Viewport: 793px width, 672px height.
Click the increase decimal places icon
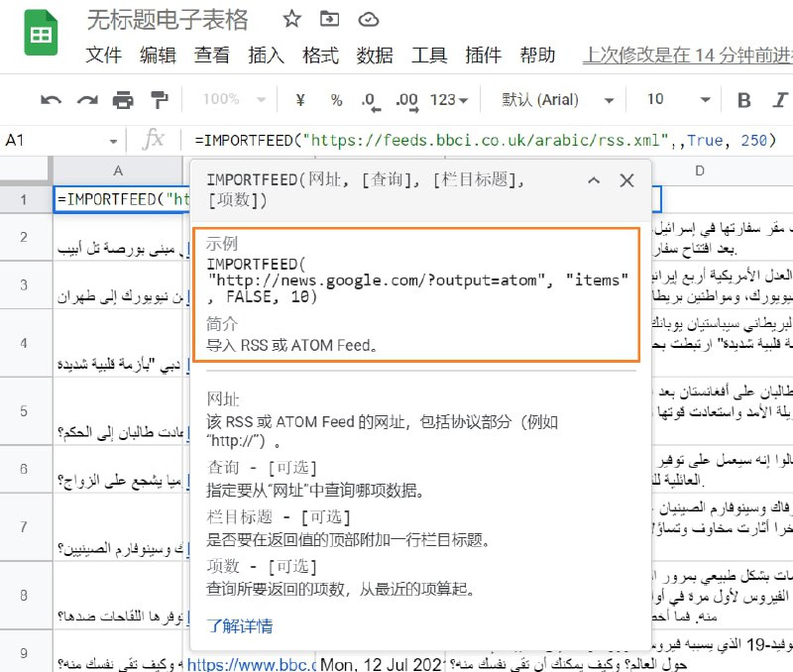(x=404, y=100)
